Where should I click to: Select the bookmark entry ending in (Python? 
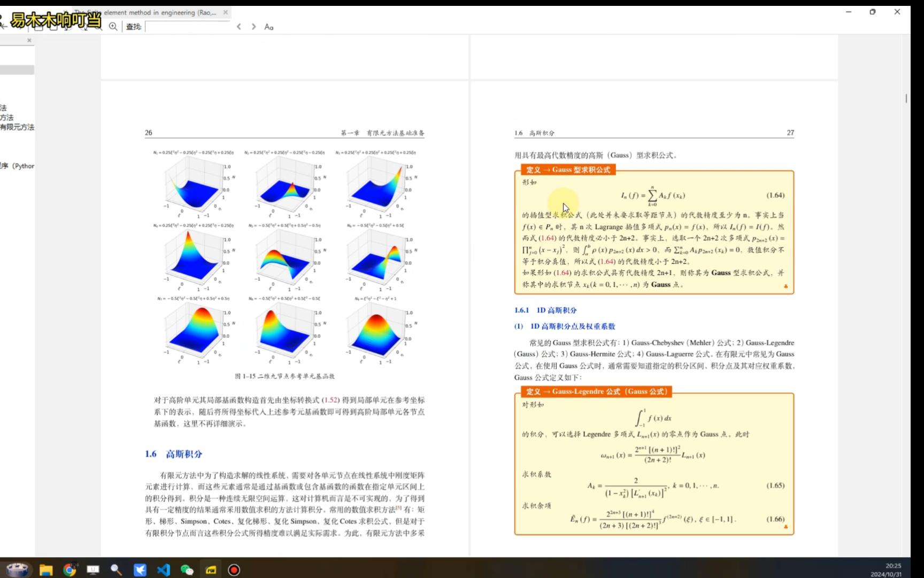pos(17,166)
